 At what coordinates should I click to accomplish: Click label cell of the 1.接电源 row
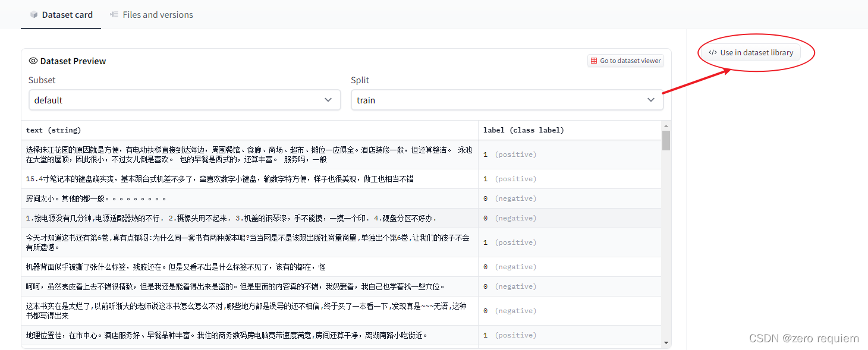570,218
